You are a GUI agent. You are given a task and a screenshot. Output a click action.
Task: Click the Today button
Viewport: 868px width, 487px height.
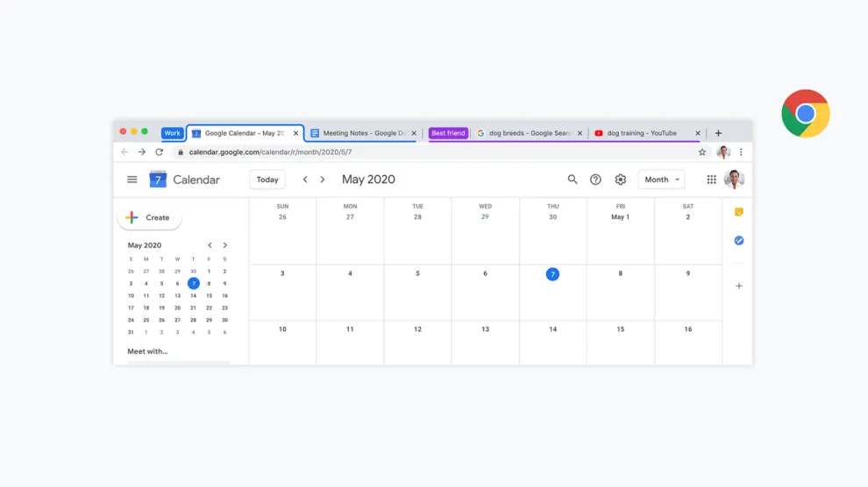(x=267, y=180)
